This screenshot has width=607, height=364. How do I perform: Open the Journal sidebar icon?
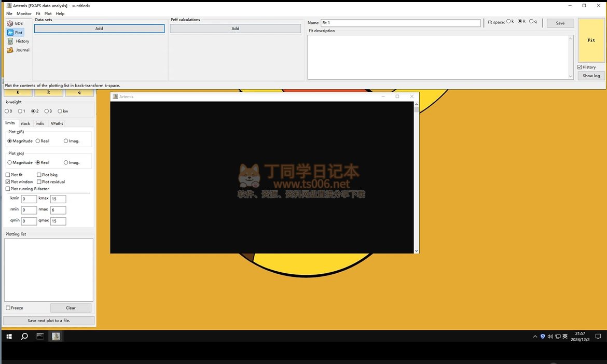(x=10, y=50)
